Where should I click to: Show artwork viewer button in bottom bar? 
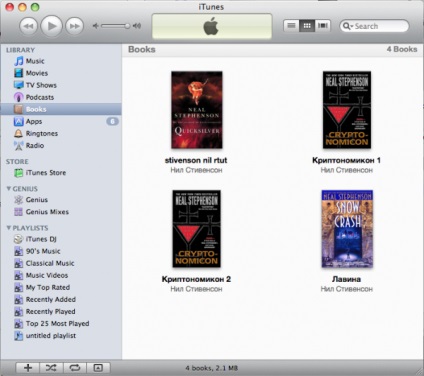coord(98,368)
